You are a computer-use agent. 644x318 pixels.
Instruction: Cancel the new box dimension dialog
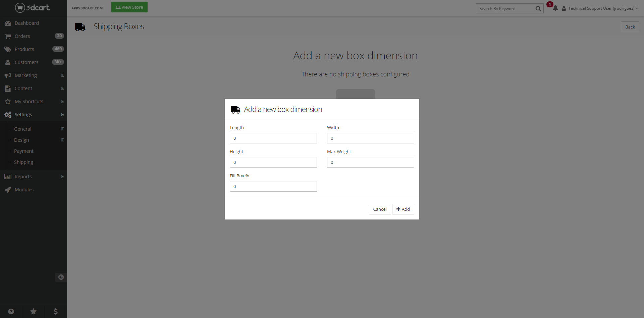(380, 209)
